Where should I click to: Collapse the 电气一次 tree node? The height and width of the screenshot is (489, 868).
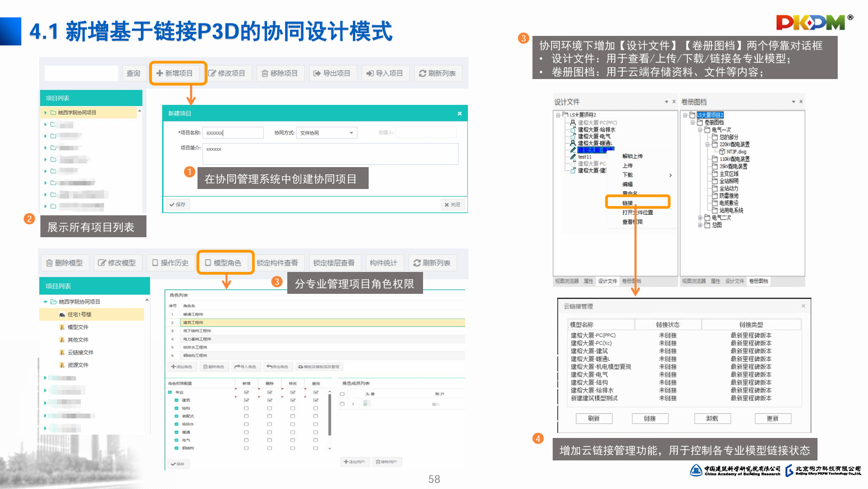pyautogui.click(x=700, y=130)
